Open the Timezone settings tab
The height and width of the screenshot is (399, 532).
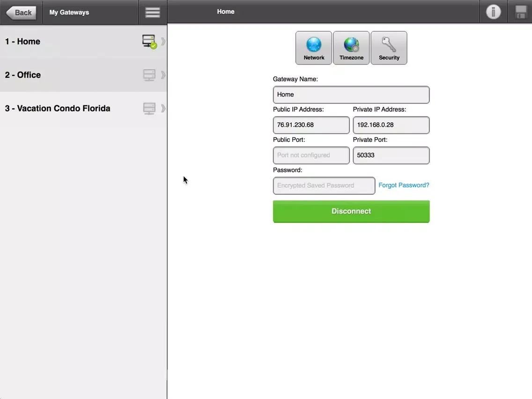351,48
